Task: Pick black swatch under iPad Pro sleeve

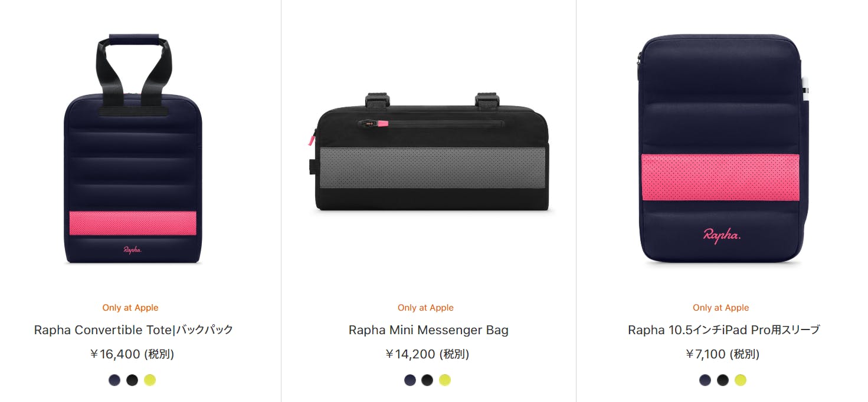Action: [x=723, y=380]
